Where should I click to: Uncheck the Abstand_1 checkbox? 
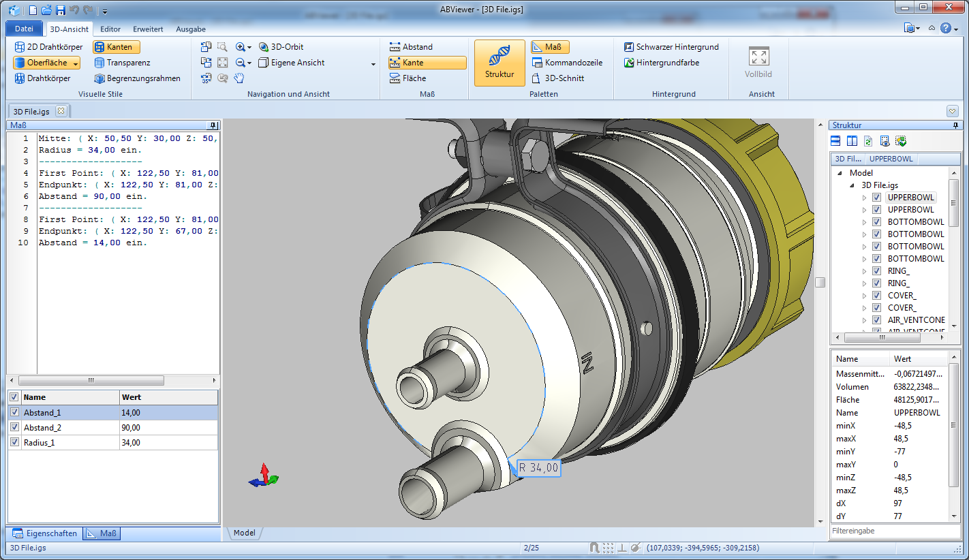click(x=14, y=412)
